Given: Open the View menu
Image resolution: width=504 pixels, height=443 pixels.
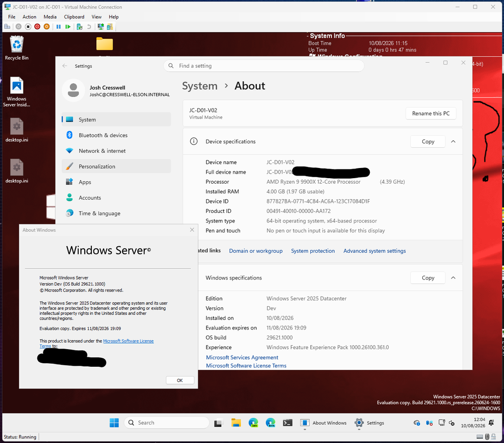Looking at the screenshot, I should 96,17.
